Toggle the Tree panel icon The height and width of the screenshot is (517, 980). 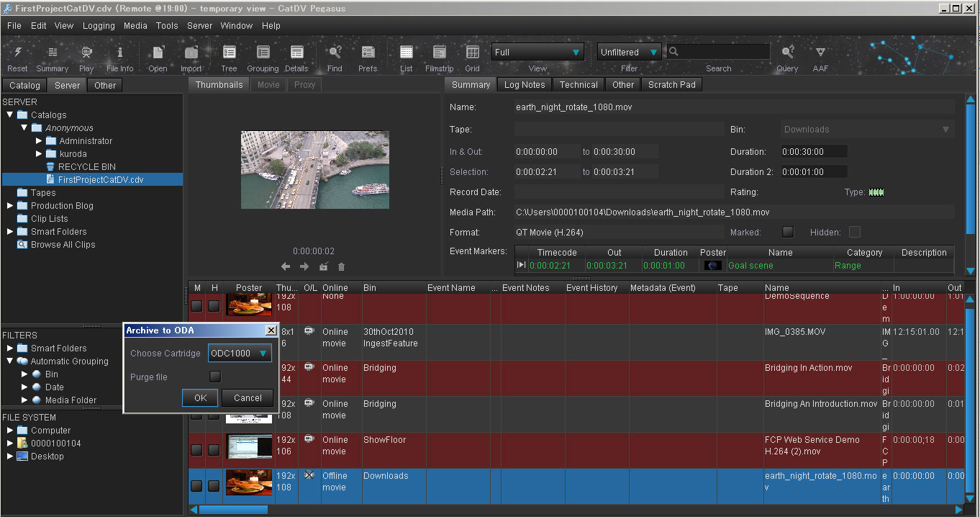click(x=229, y=53)
